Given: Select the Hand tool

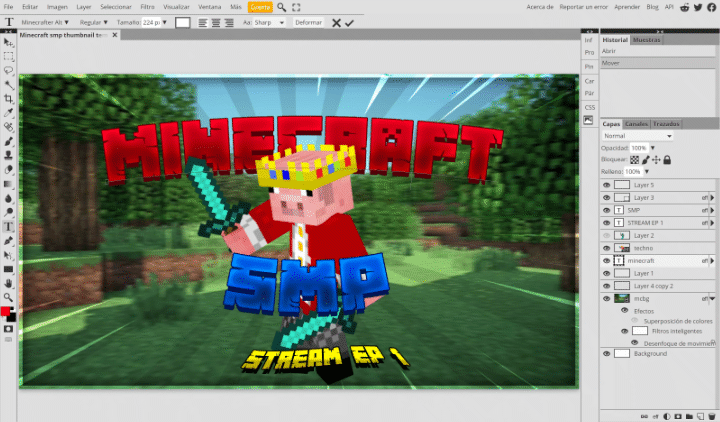Looking at the screenshot, I should (8, 283).
